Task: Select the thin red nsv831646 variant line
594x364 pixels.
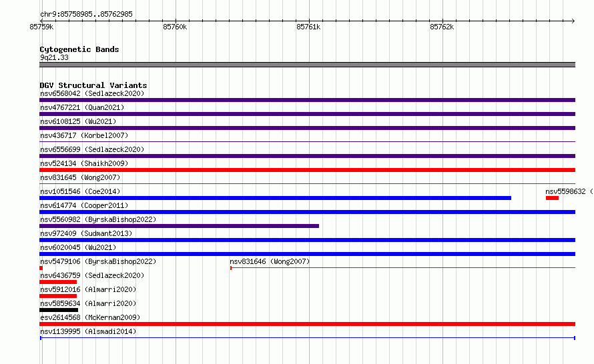Action: coord(402,268)
